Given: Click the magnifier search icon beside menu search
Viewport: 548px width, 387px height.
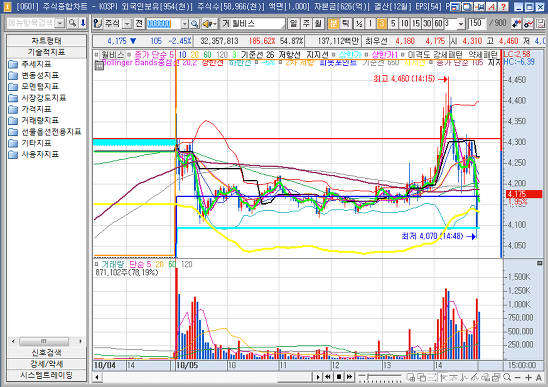Looking at the screenshot, I should point(72,23).
